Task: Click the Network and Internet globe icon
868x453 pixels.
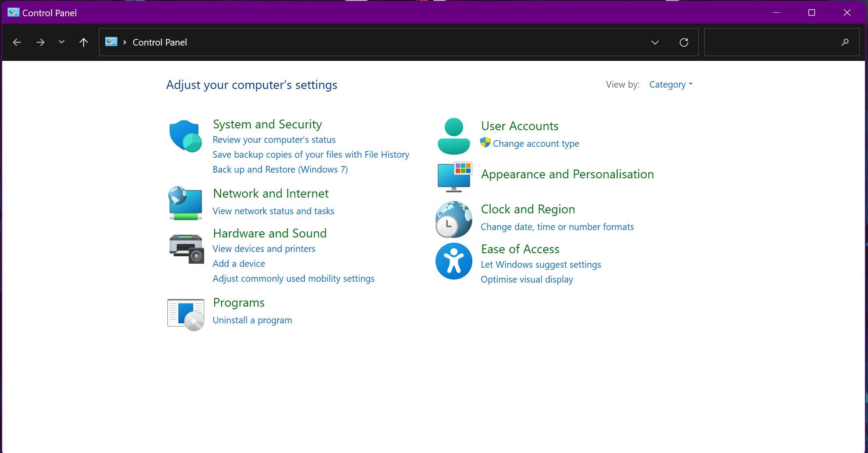Action: tap(185, 203)
